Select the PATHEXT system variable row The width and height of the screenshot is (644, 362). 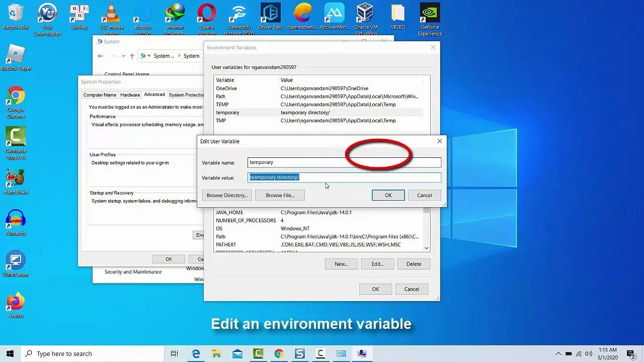(319, 244)
